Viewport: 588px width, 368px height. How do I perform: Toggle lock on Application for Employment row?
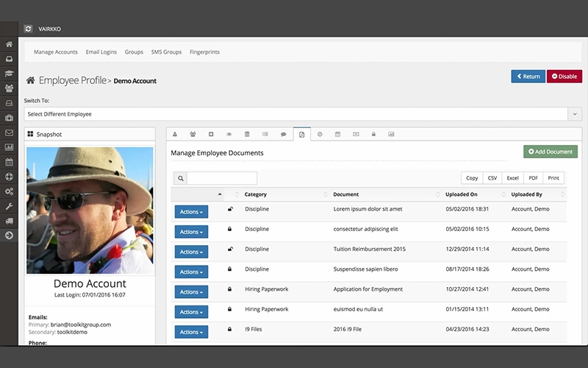[230, 289]
